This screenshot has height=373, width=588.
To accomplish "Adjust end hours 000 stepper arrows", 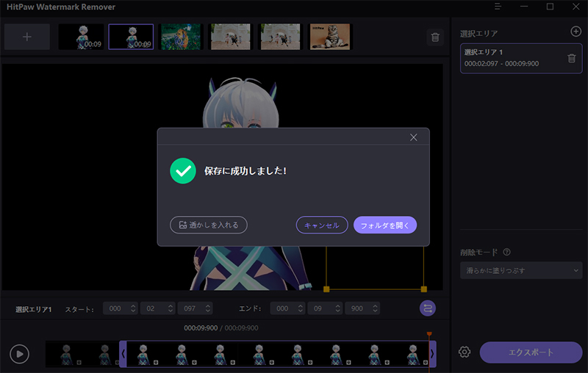I will pos(301,308).
